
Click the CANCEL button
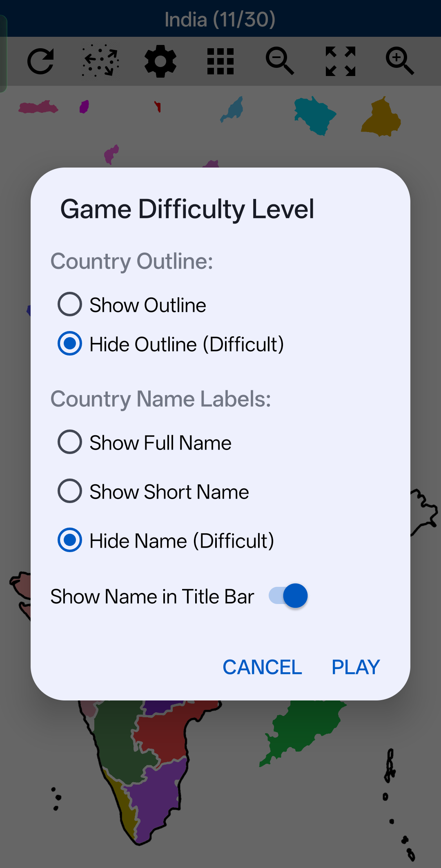(x=262, y=667)
